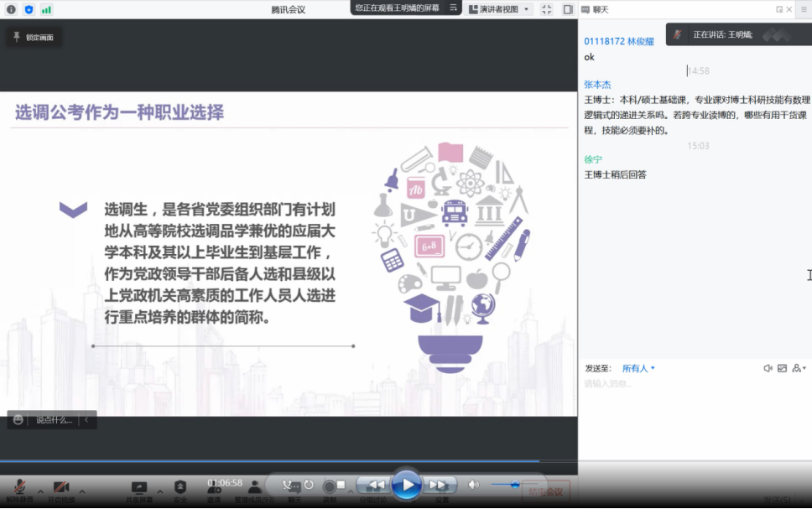Turn on the camera video
812x509 pixels.
tap(60, 487)
